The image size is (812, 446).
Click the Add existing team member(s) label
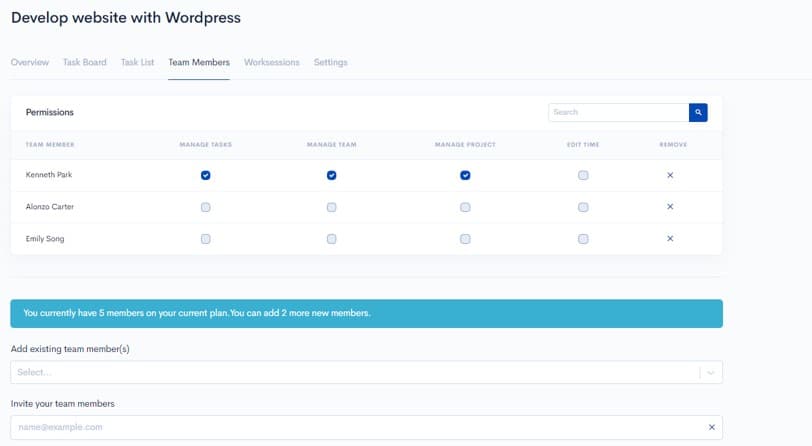point(70,349)
